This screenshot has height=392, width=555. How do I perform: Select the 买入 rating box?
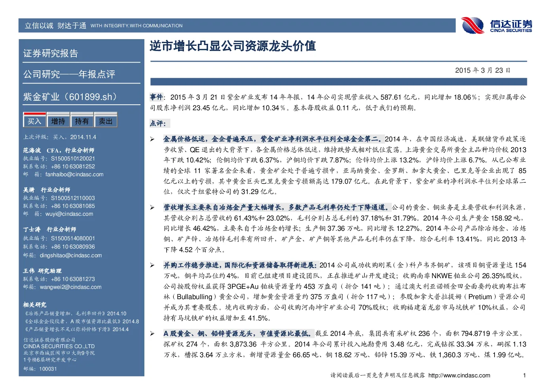(x=34, y=121)
